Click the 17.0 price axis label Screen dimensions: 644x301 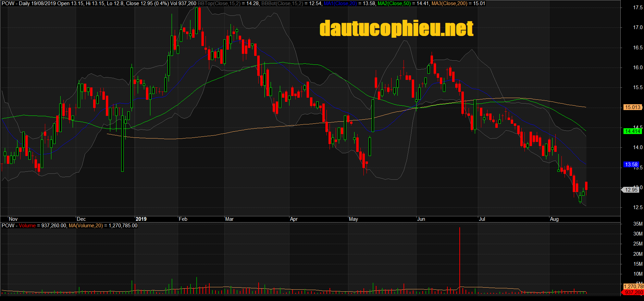[637, 27]
